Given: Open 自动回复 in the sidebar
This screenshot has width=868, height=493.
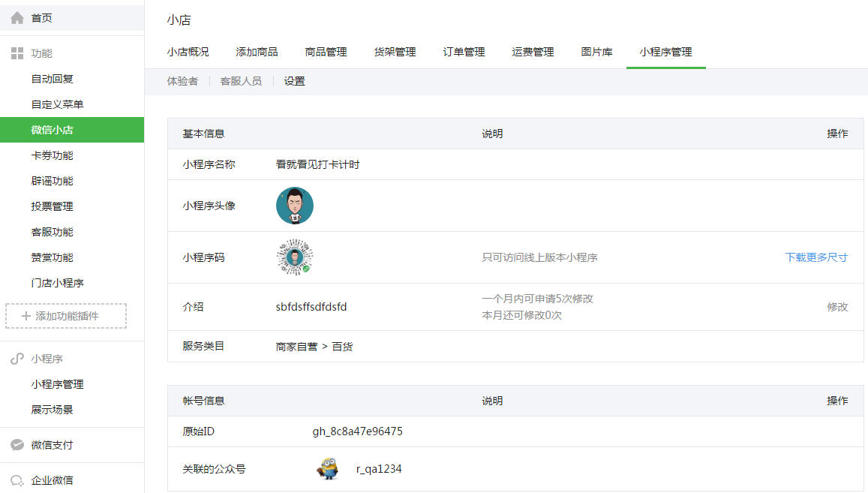Looking at the screenshot, I should (x=52, y=79).
